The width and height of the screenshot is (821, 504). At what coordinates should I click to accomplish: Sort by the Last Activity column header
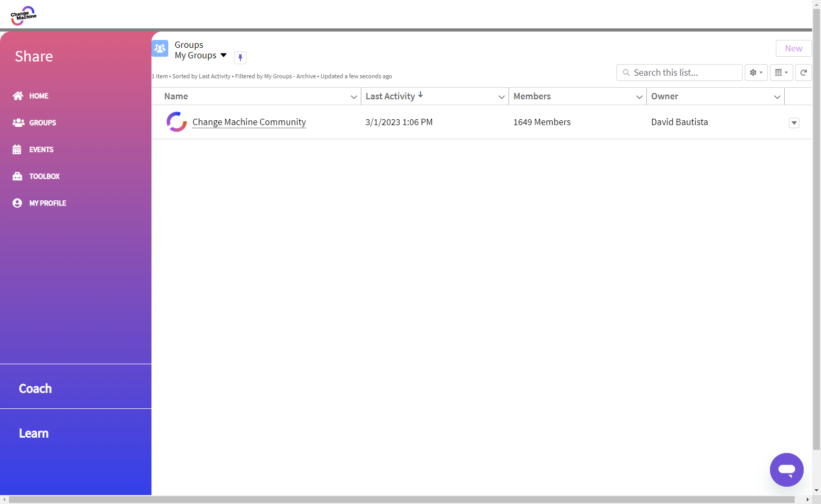pyautogui.click(x=390, y=96)
